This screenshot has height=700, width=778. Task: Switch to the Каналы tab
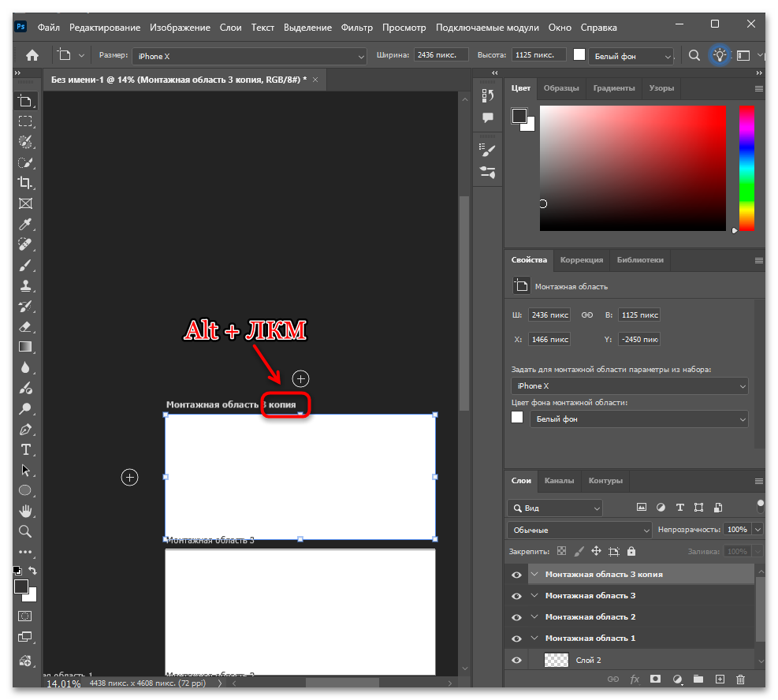click(x=559, y=480)
